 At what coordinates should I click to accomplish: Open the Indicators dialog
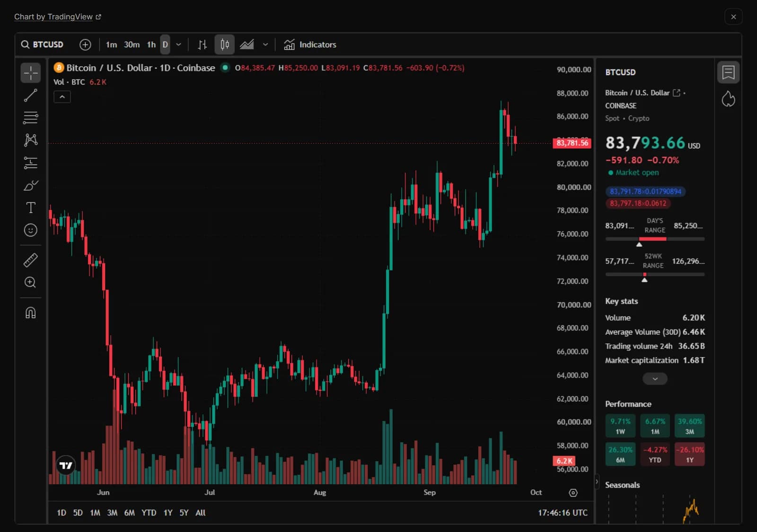coord(310,44)
